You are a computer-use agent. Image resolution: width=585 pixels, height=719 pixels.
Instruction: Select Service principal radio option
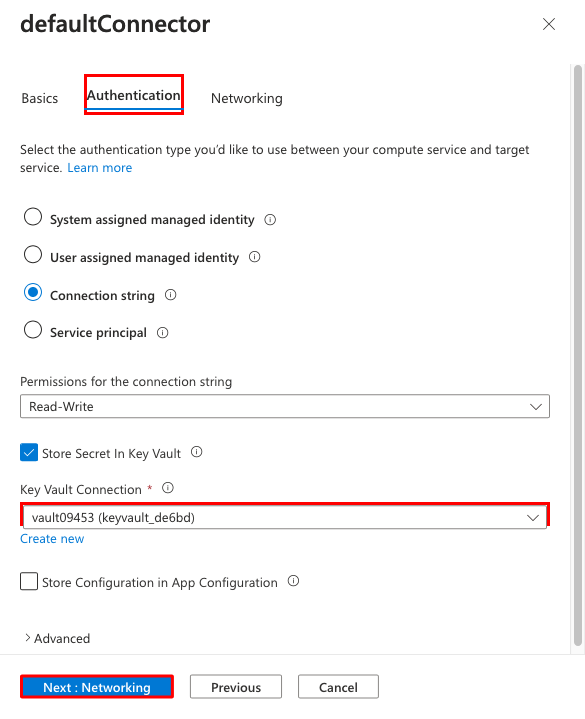[33, 330]
